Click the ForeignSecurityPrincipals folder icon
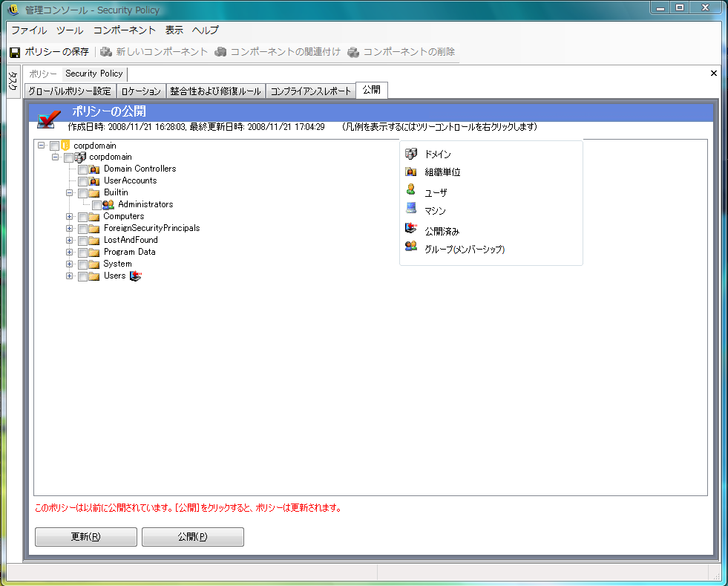The width and height of the screenshot is (728, 586). point(94,228)
